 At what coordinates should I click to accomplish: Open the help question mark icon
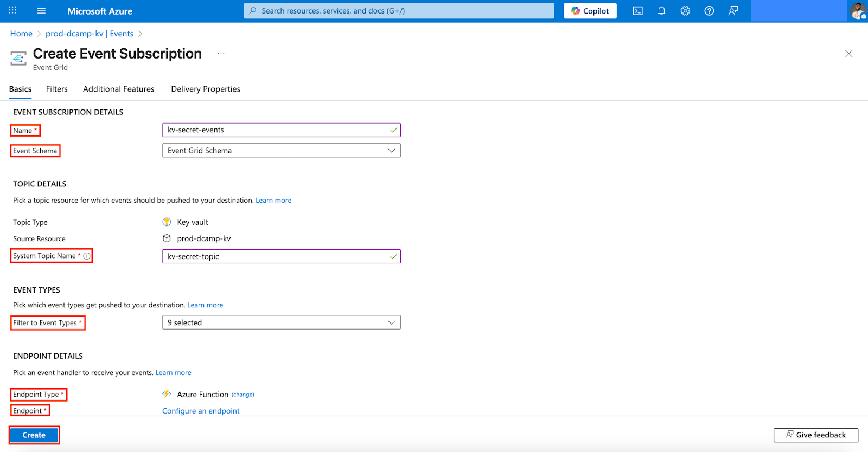pos(709,11)
